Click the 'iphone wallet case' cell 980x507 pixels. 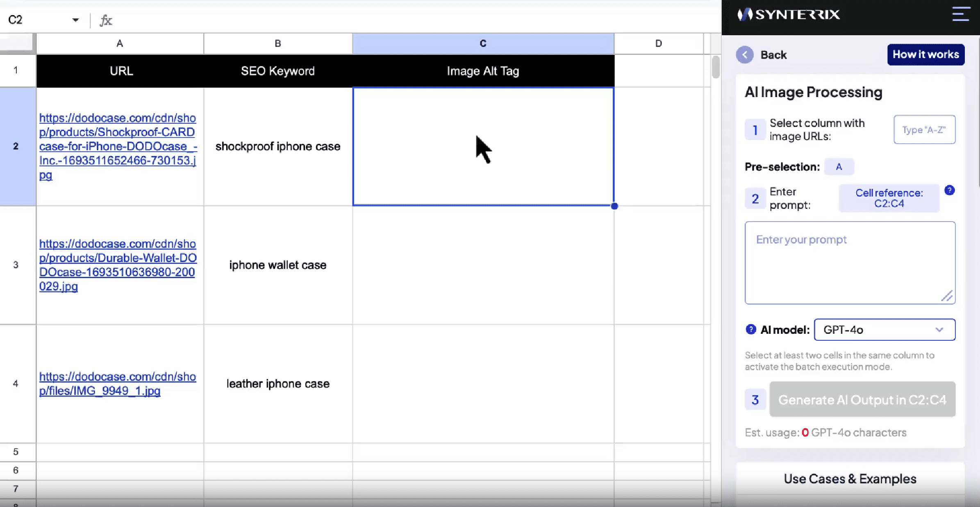278,265
